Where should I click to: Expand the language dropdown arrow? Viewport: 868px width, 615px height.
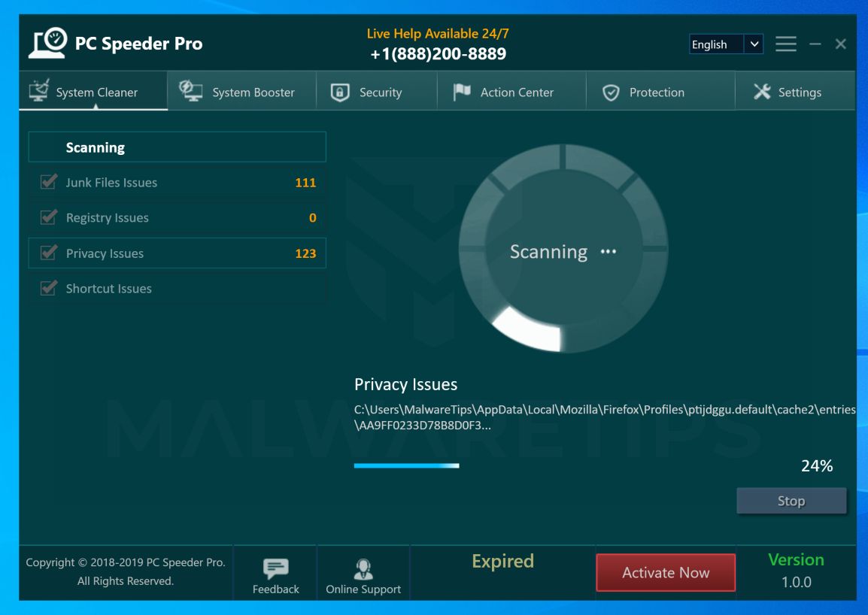[x=754, y=44]
